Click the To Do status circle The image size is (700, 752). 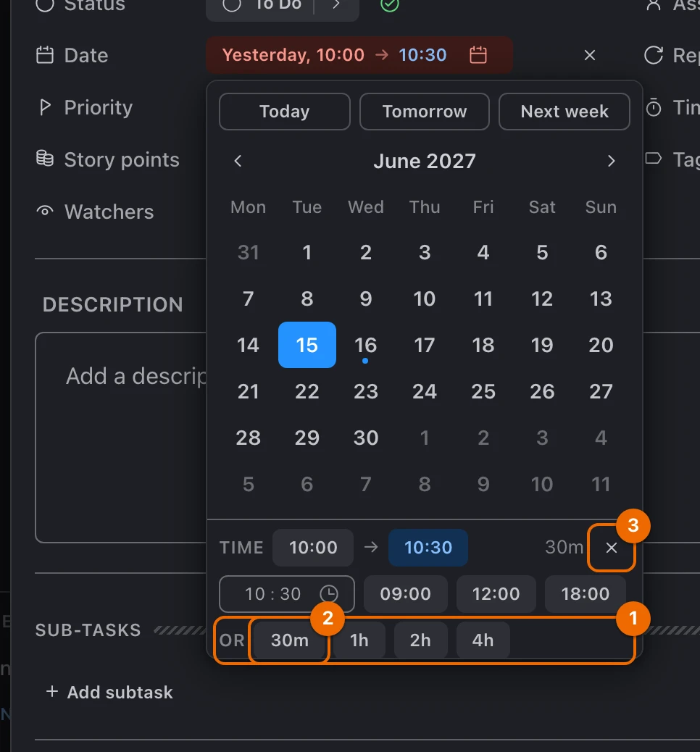[232, 5]
